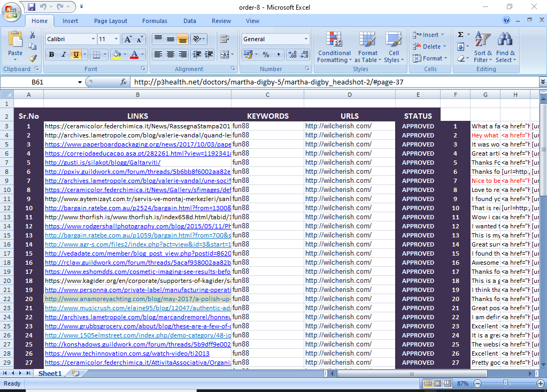Select the Sheet1 tab
547x392 pixels.
49,374
